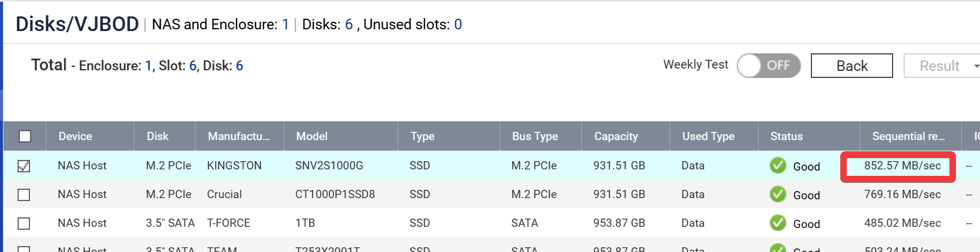Click the Manufacturer column header
This screenshot has height=252, width=980.
238,137
